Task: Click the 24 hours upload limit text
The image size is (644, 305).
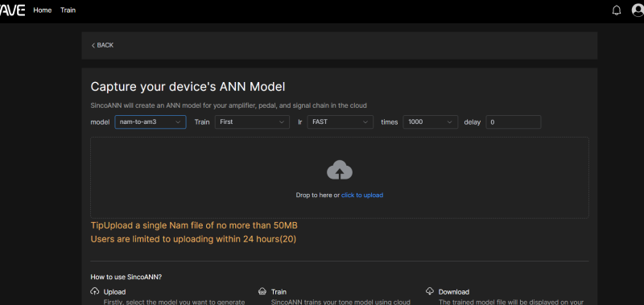Action: 193,239
